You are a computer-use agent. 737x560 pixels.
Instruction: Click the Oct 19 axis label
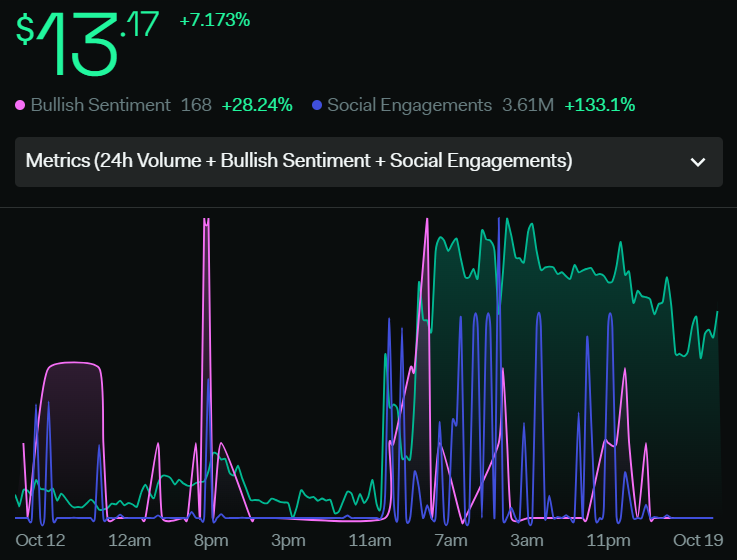click(698, 540)
